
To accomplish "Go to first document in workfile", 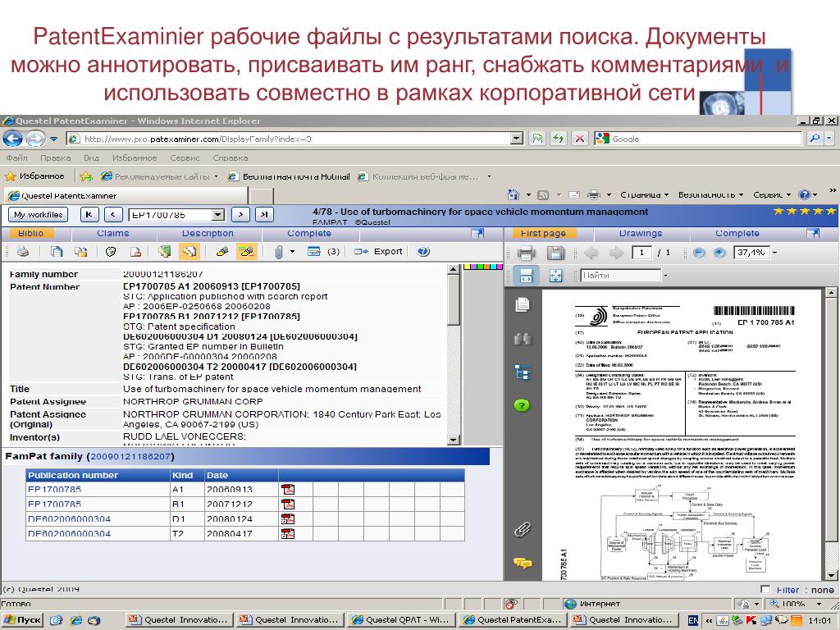I will click(89, 215).
